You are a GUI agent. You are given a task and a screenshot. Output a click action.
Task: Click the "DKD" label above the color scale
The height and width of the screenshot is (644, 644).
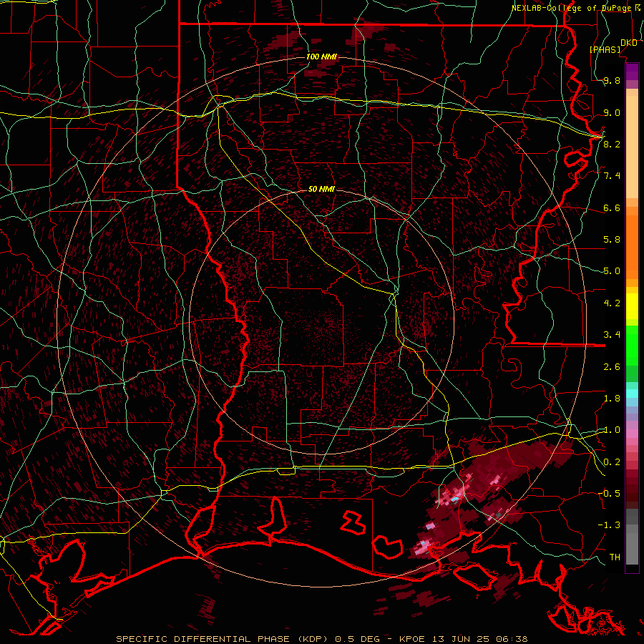[x=629, y=43]
